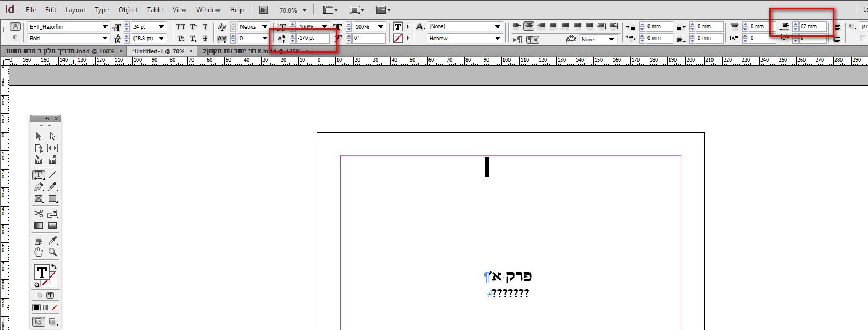Viewport: 868px width, 330px height.
Task: Click the fill color T swatch in toolbox
Action: tap(41, 272)
